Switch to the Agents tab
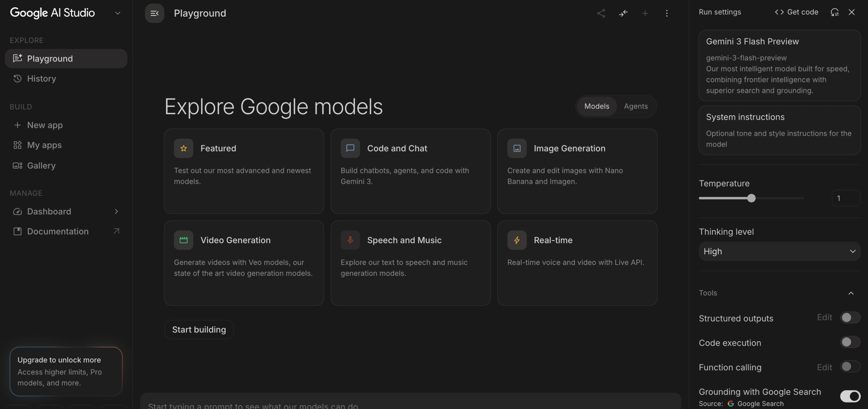Image resolution: width=868 pixels, height=409 pixels. (x=636, y=106)
